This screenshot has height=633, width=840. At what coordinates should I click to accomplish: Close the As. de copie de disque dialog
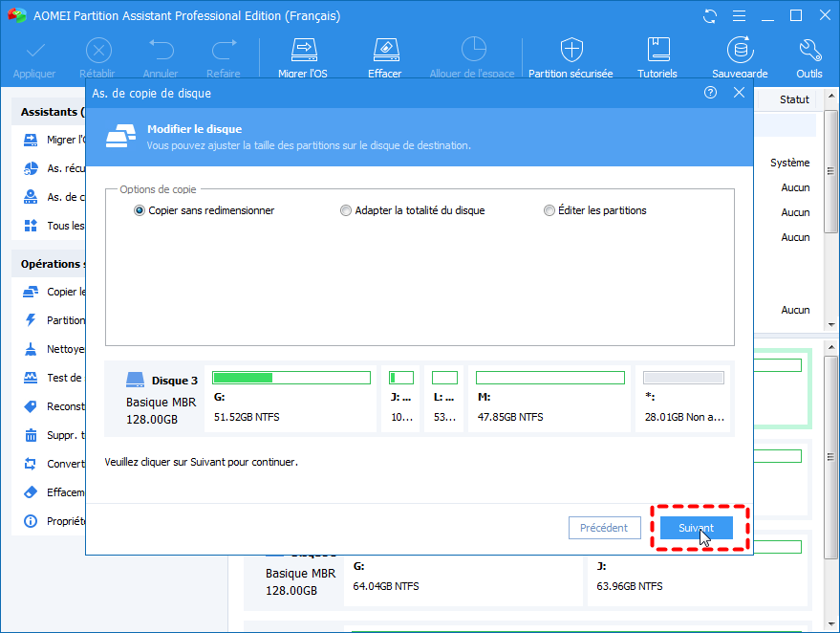(739, 93)
